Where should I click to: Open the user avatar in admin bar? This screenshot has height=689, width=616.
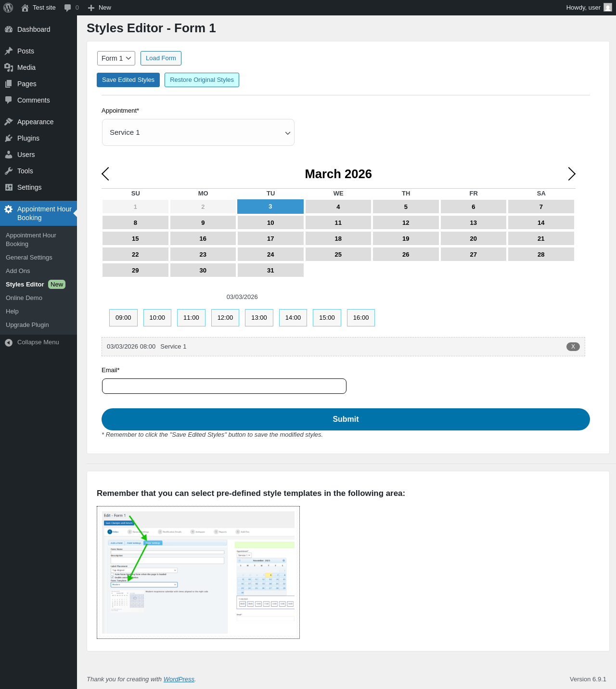[608, 8]
